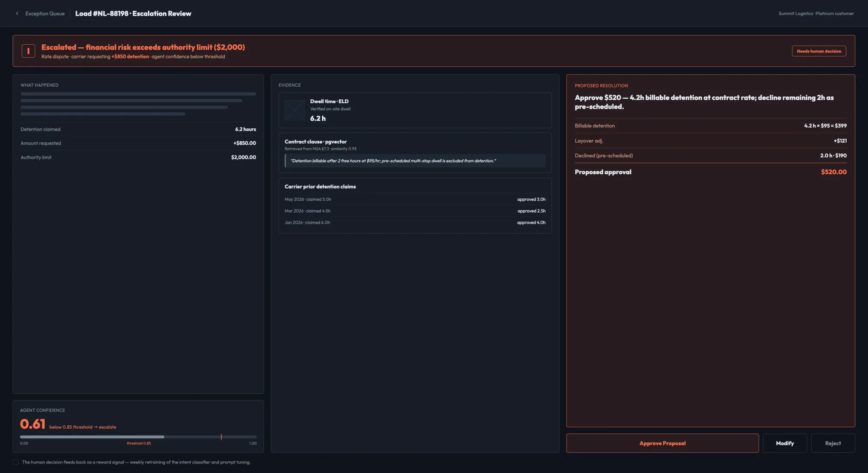Screen dimensions: 868x473
Task: Click Retrieved from MSA §7.3 similarity text
Action: point(320,149)
